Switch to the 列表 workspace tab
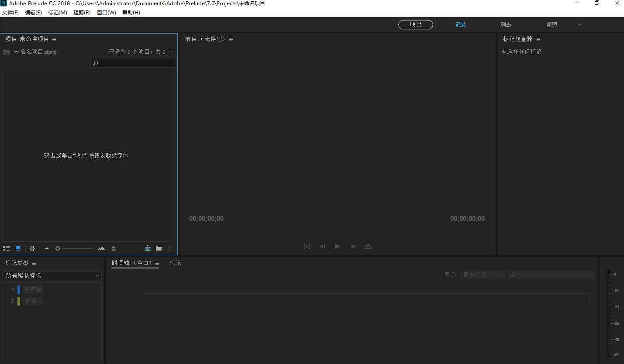This screenshot has width=624, height=364. click(506, 24)
